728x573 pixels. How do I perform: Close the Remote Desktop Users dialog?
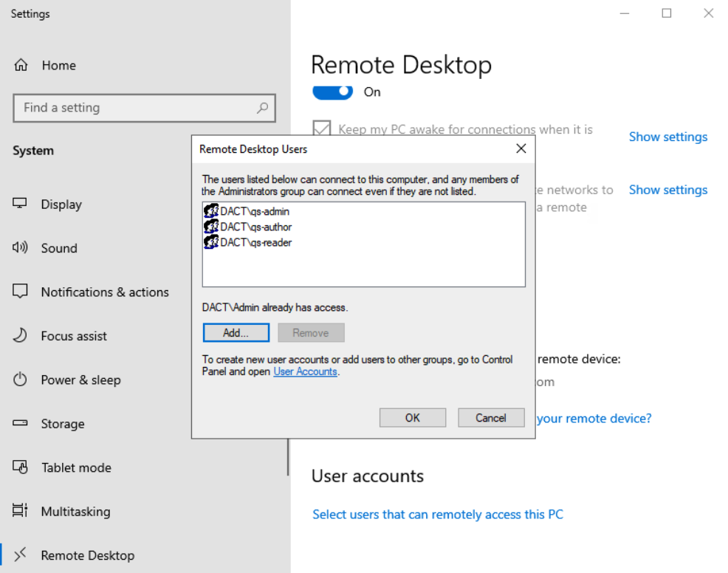coord(521,148)
